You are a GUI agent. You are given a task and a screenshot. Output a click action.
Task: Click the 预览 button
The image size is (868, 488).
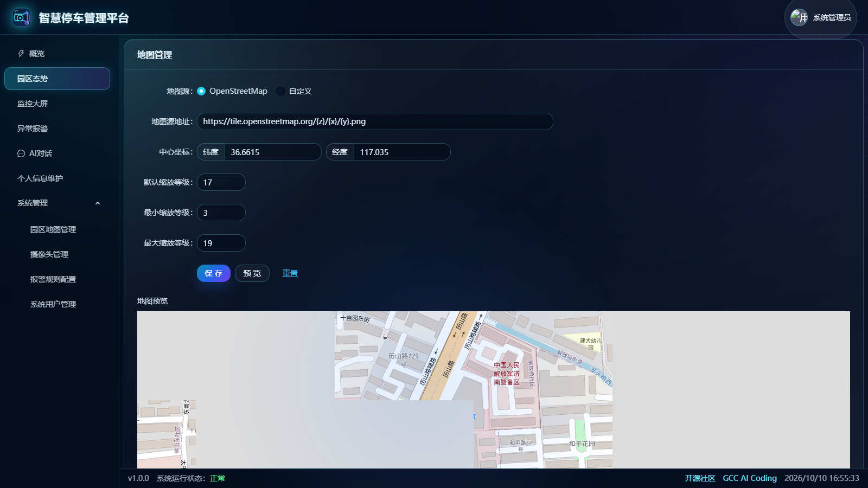pos(252,273)
